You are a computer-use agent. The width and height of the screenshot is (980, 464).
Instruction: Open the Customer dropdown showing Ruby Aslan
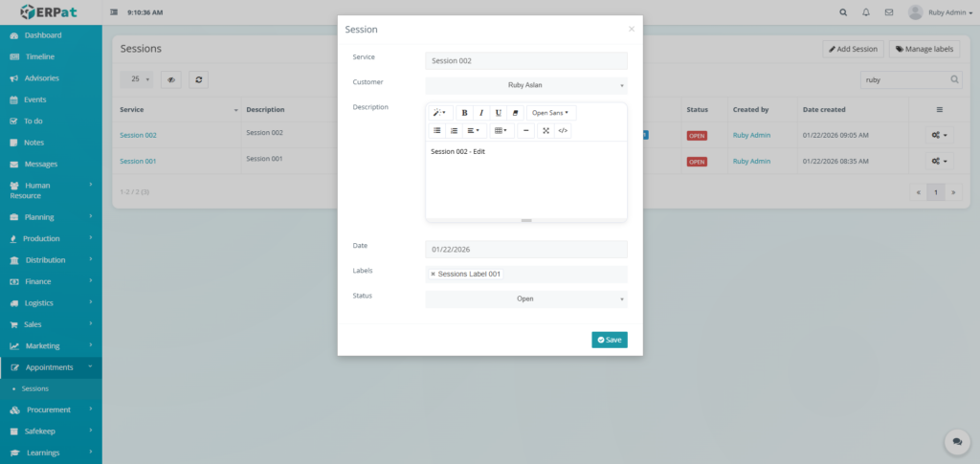[x=526, y=85]
